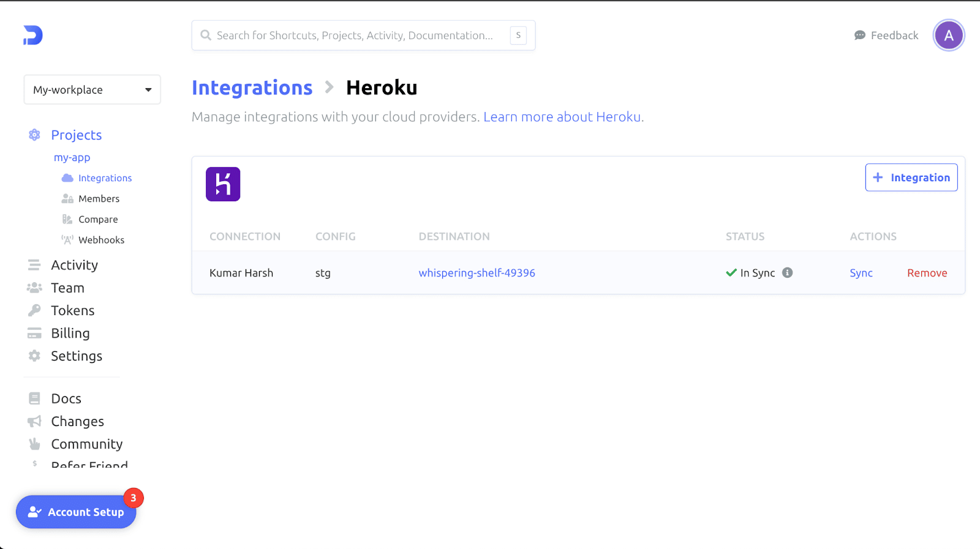The width and height of the screenshot is (980, 549).
Task: Click the Doppler logo icon
Action: pyautogui.click(x=33, y=35)
